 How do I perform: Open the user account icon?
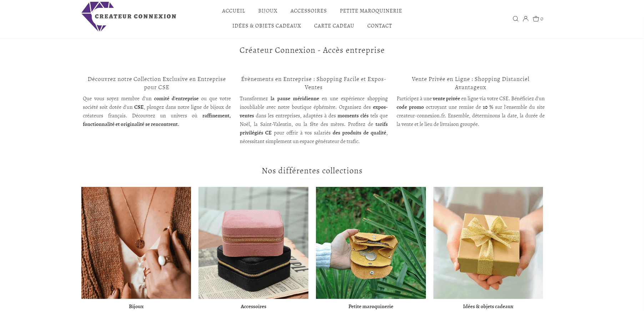tap(525, 19)
